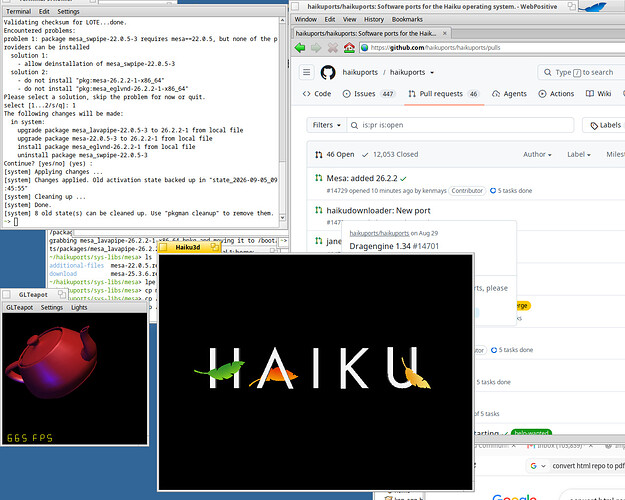The width and height of the screenshot is (625, 500).
Task: Open WebPositive Window menu
Action: [306, 20]
